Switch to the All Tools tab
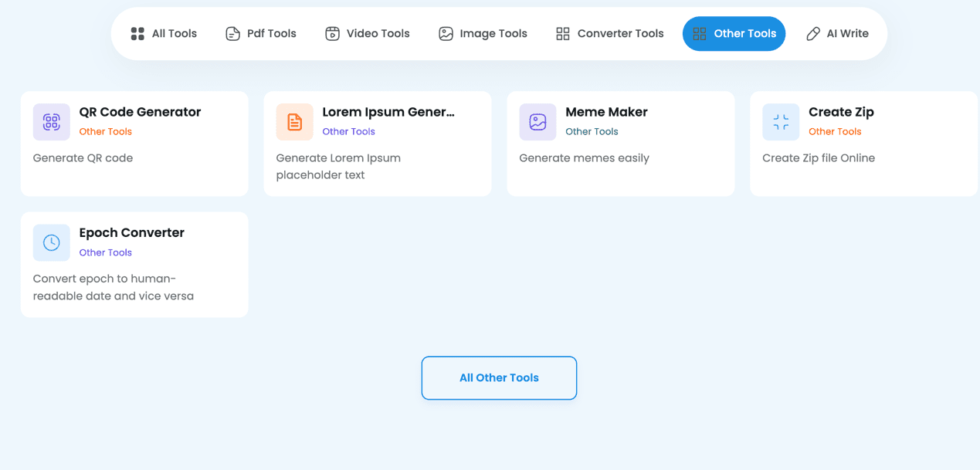Image resolution: width=980 pixels, height=470 pixels. [x=163, y=33]
